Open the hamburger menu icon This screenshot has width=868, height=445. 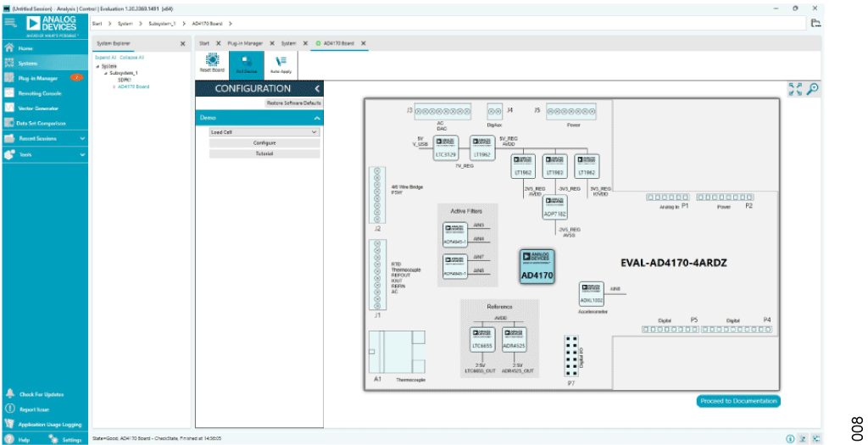click(x=10, y=23)
